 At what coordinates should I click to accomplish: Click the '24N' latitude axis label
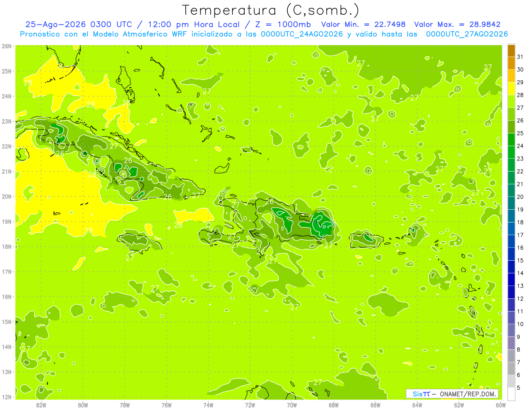7,96
